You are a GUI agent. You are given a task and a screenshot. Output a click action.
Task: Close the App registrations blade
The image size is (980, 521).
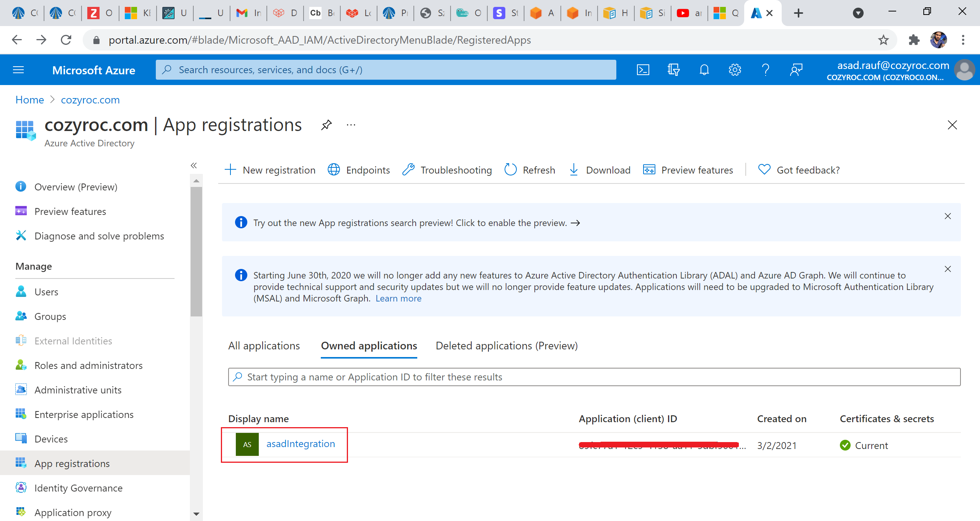pyautogui.click(x=952, y=125)
